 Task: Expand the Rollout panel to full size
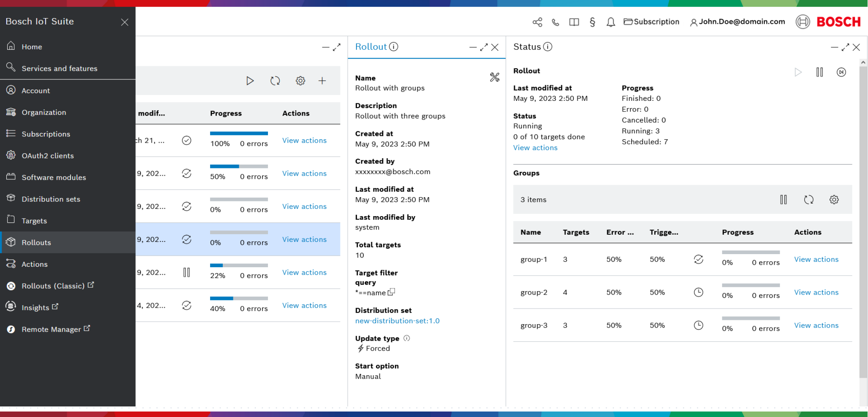coord(484,47)
